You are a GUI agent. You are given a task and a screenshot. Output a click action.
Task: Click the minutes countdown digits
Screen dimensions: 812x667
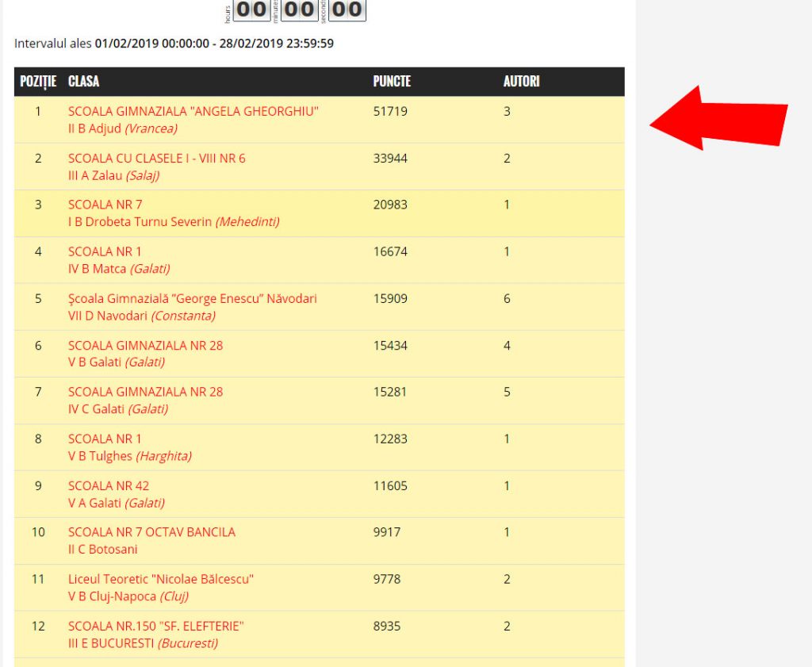click(299, 10)
